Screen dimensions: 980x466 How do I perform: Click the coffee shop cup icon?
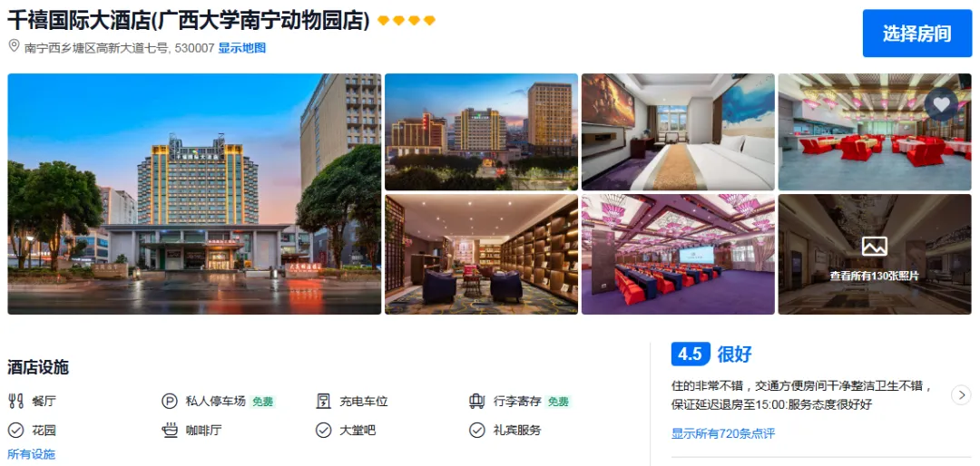170,431
